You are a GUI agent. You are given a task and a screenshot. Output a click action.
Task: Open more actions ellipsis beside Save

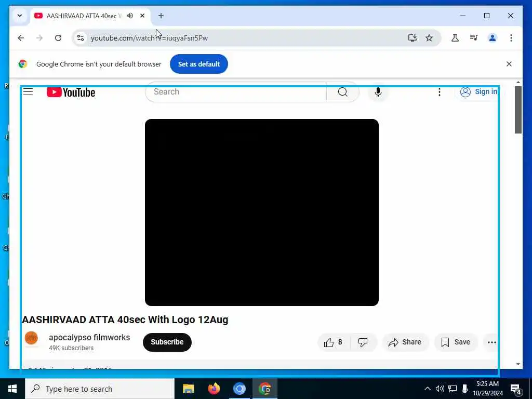click(491, 342)
